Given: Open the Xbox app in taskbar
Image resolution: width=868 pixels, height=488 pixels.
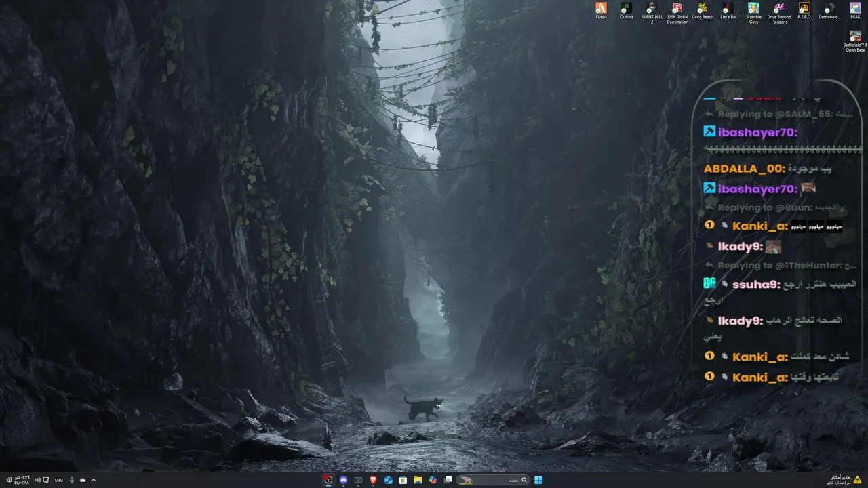Looking at the screenshot, I should click(358, 480).
